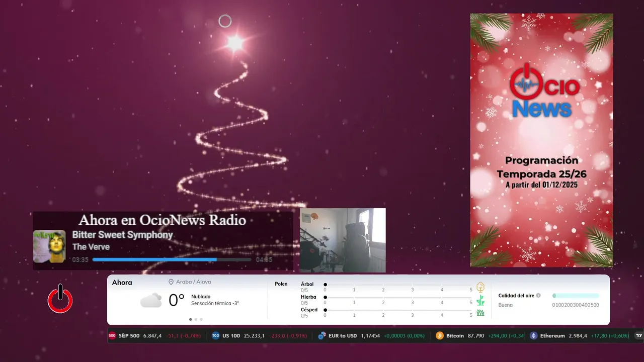Click the Césped pollen level slider
644x362 pixels.
pyautogui.click(x=398, y=310)
